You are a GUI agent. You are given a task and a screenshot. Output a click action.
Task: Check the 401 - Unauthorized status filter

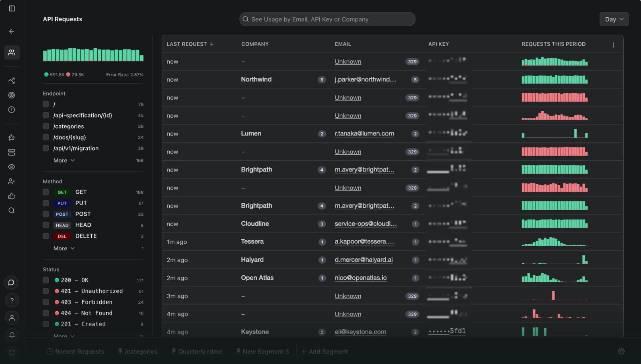coord(46,291)
